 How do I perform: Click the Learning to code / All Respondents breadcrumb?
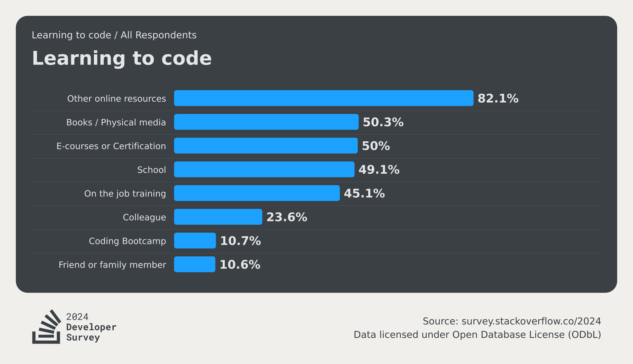[x=114, y=35]
